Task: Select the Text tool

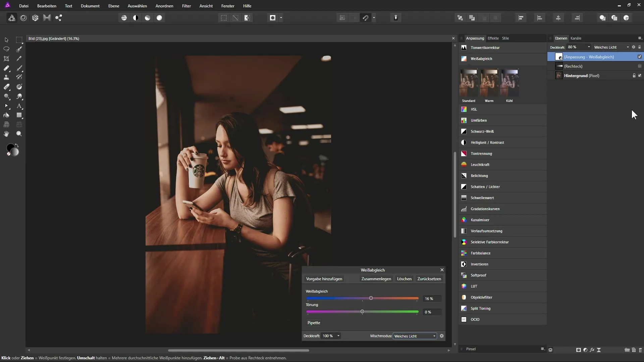Action: 19,106
